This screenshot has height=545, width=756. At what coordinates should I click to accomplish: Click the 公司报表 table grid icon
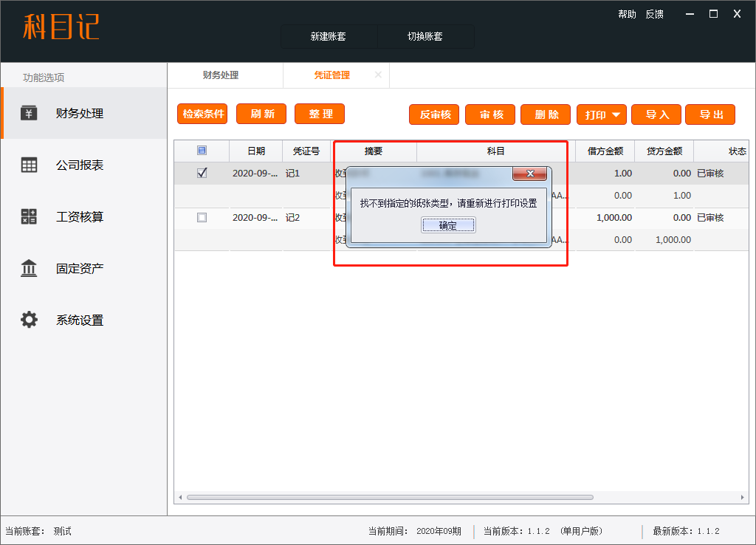tap(29, 165)
